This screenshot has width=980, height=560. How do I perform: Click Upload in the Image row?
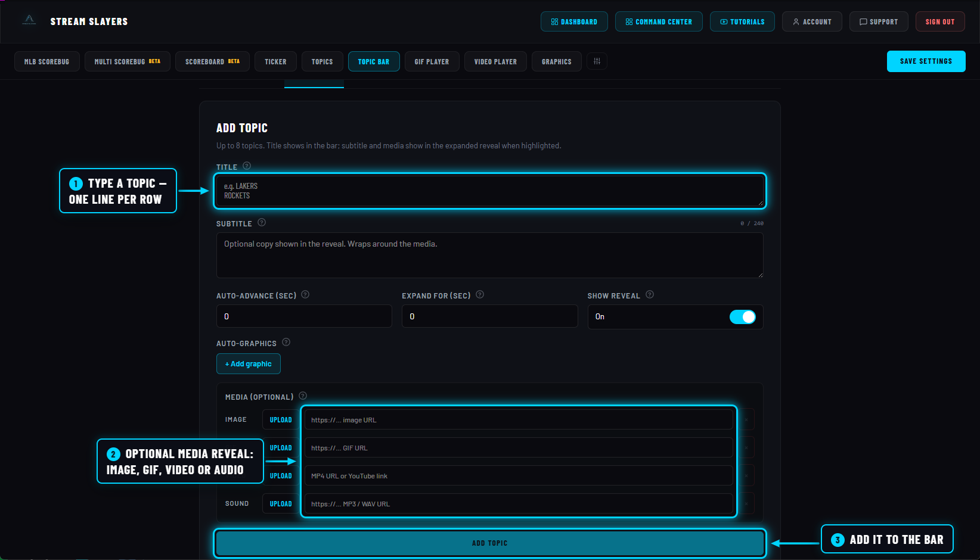[x=281, y=420]
